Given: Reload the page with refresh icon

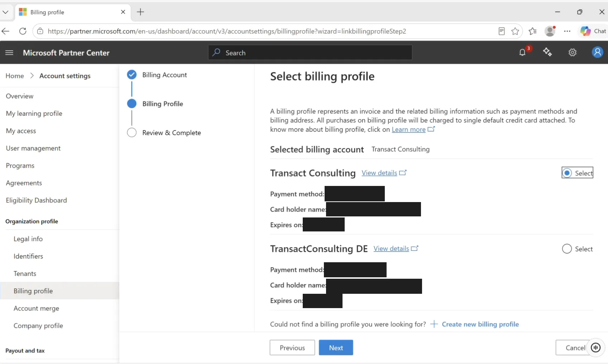Looking at the screenshot, I should [x=23, y=31].
